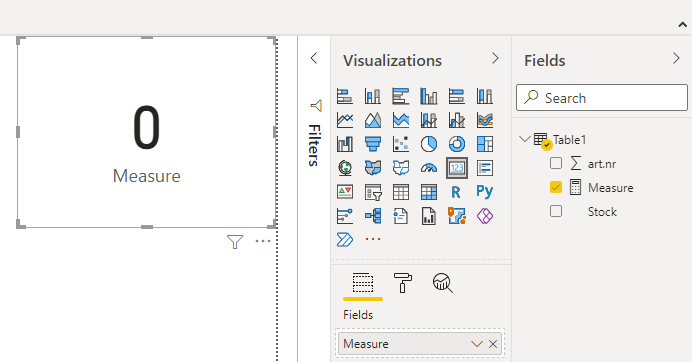Click the card visual showing 0

pyautogui.click(x=147, y=132)
